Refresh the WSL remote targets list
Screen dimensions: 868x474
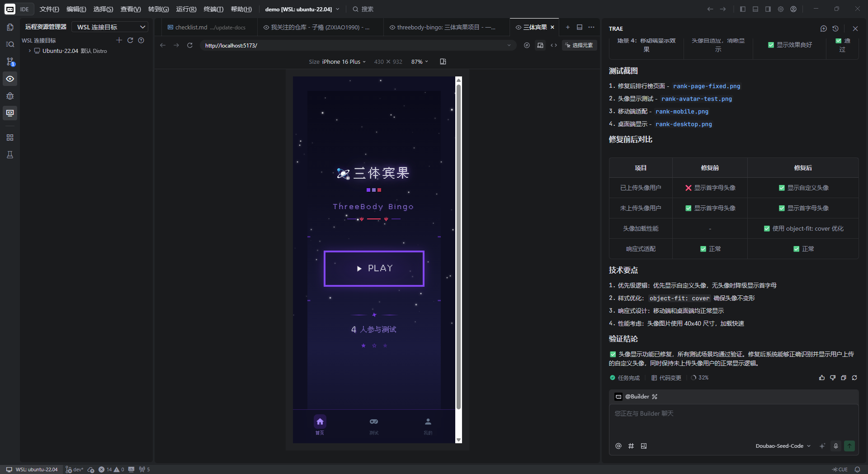(130, 40)
